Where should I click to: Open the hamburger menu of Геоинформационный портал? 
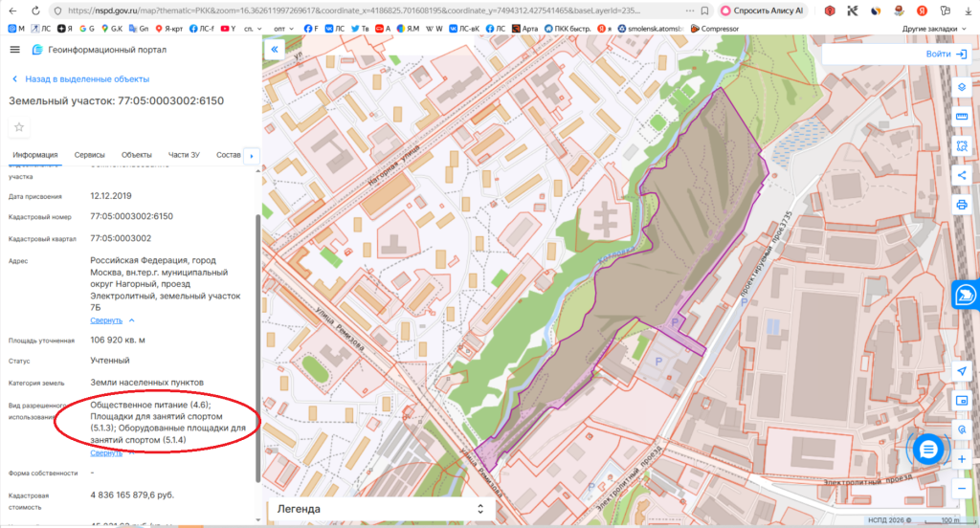(14, 50)
